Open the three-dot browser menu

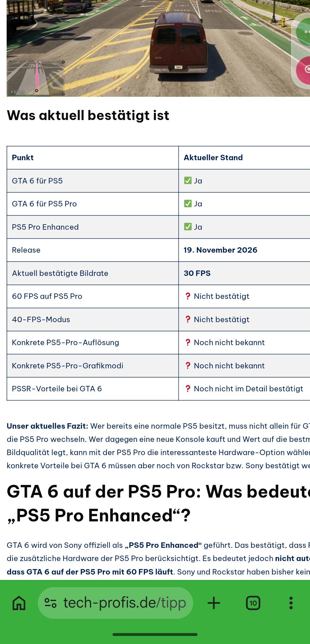[x=291, y=603]
